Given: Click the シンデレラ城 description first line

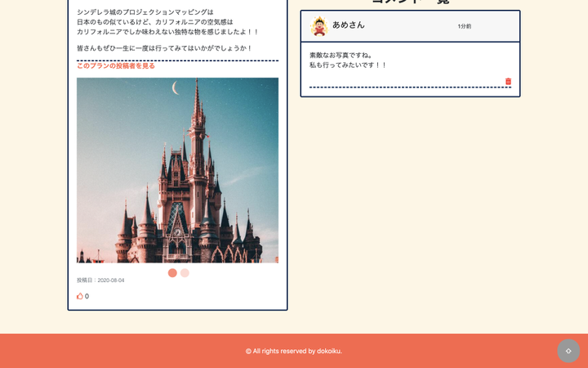Looking at the screenshot, I should (145, 12).
